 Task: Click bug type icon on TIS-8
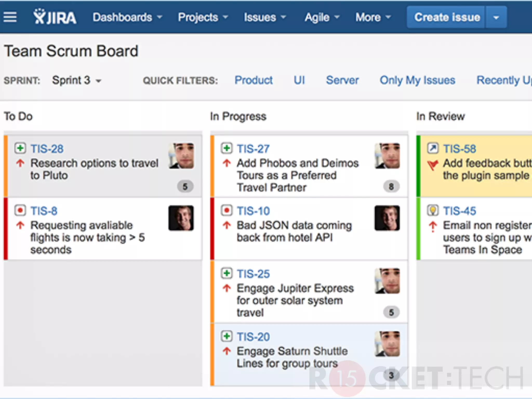click(20, 210)
